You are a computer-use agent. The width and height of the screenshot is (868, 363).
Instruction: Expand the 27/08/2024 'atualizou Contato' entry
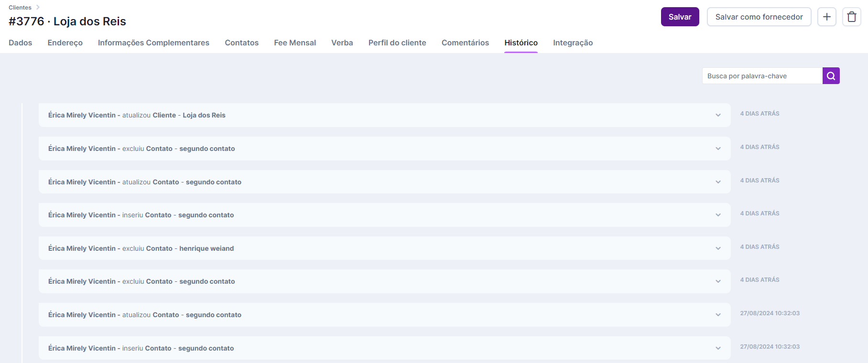click(718, 315)
